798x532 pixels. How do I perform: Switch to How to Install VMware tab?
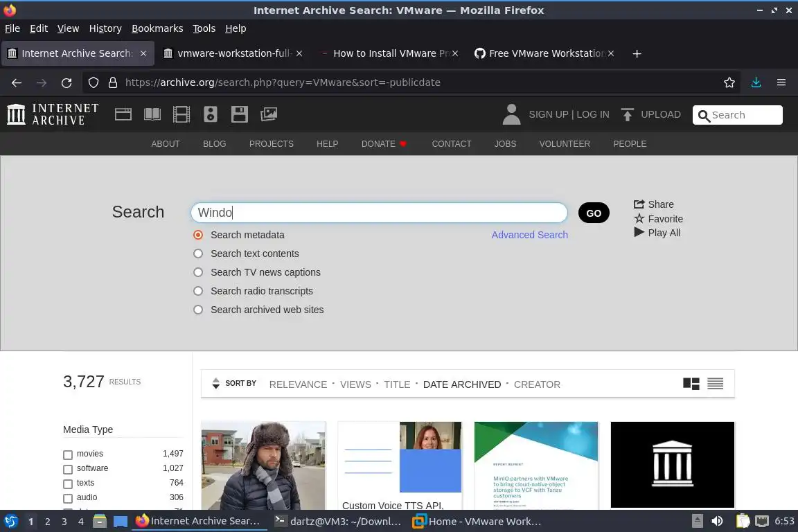(389, 53)
